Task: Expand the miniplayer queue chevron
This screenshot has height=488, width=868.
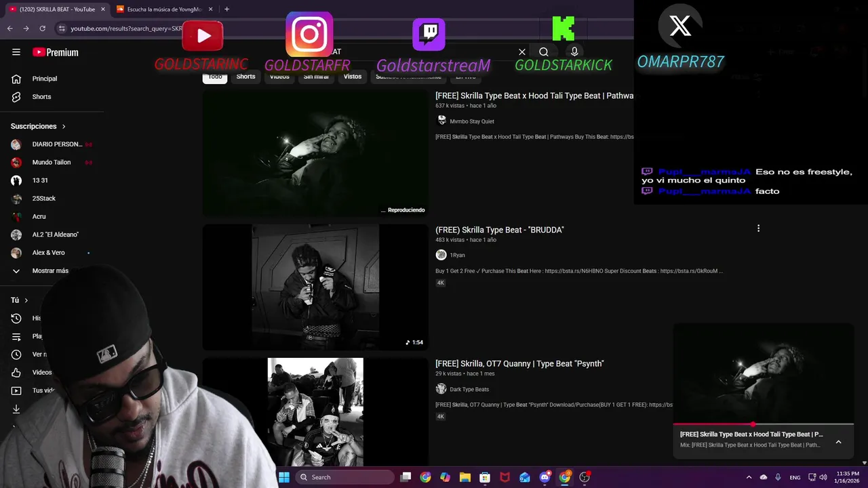Action: (838, 442)
